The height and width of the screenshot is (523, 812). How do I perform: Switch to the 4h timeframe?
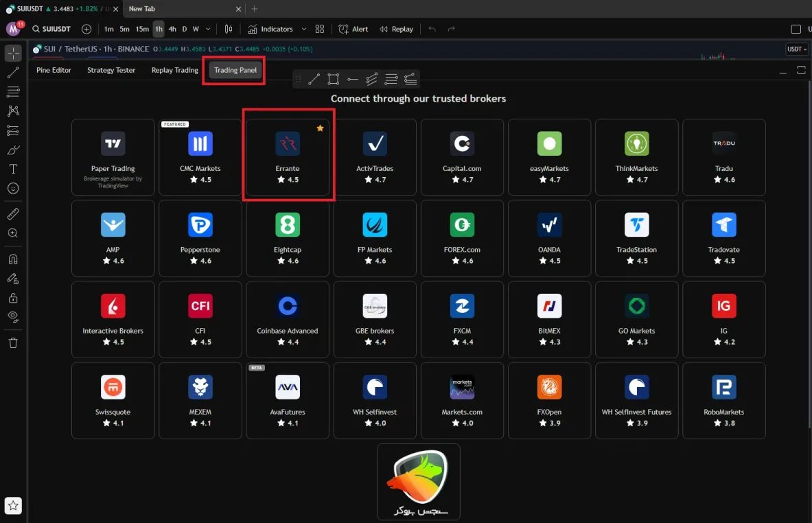[x=172, y=29]
